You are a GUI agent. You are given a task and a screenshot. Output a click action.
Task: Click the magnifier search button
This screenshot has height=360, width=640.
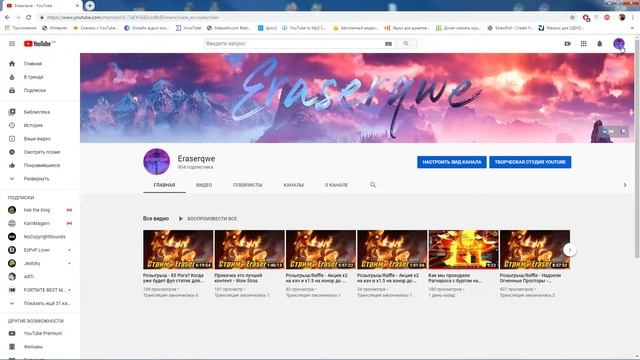[406, 44]
